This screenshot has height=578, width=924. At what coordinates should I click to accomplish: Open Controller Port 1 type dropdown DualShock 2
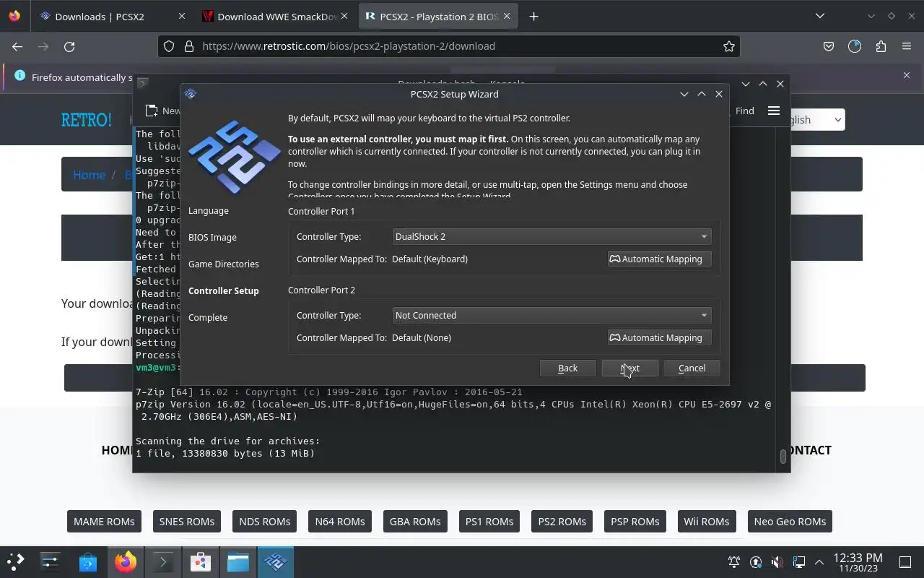point(552,236)
